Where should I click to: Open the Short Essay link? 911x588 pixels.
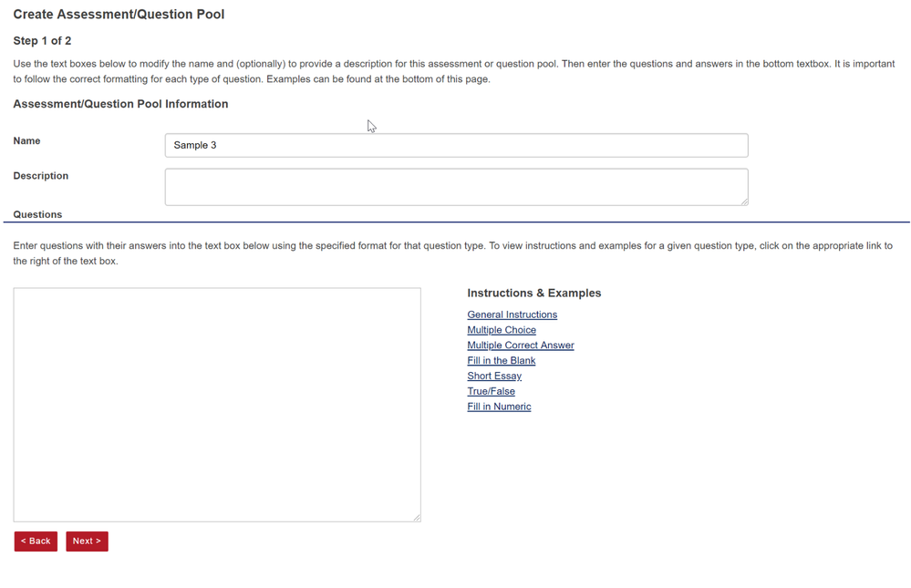point(494,376)
